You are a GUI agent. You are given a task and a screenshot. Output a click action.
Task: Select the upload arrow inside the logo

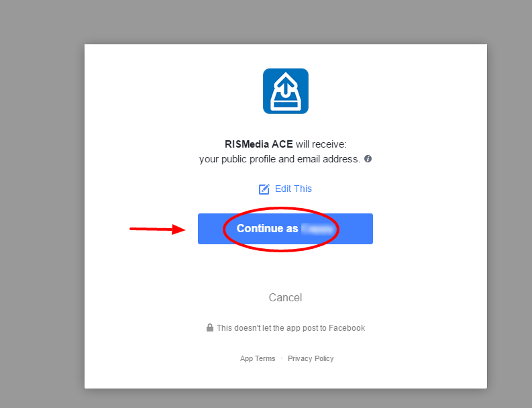point(286,86)
